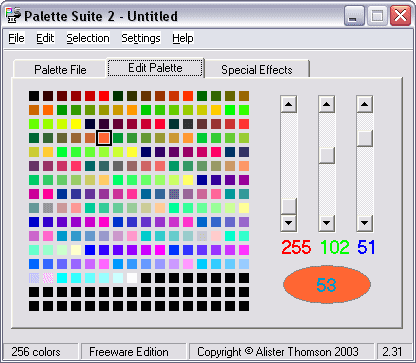Click the red slider track above the thumb
This screenshot has height=363, width=416.
[289, 156]
